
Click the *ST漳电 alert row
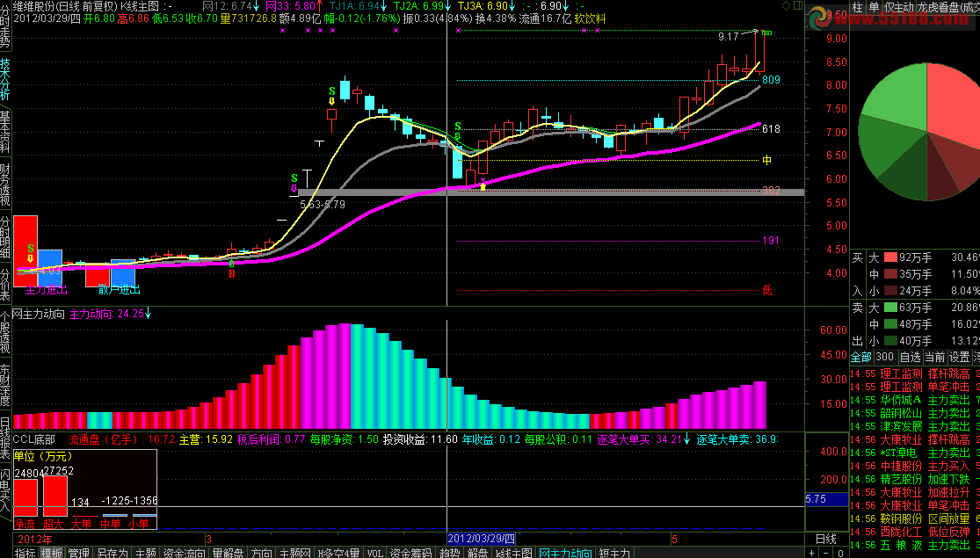[x=915, y=453]
